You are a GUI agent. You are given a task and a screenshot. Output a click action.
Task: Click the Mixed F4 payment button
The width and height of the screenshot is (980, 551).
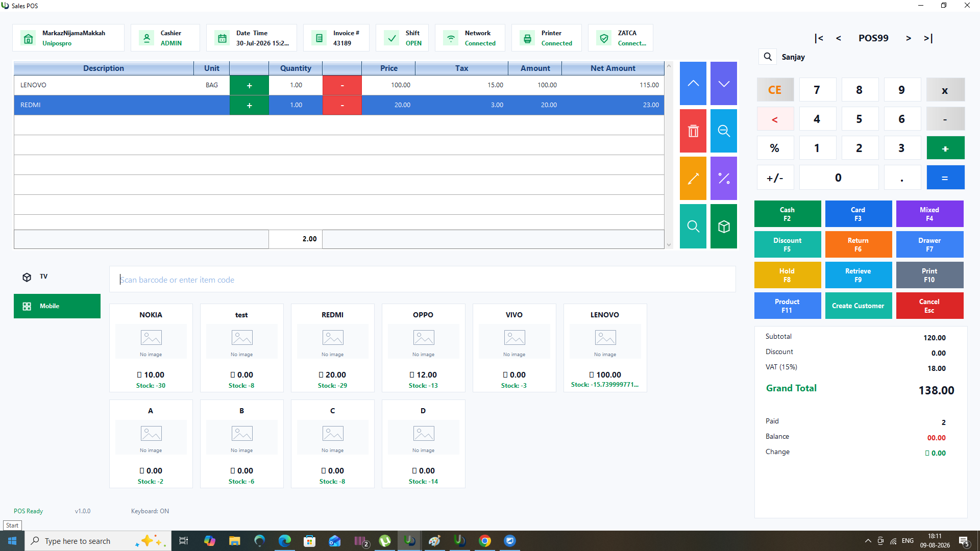point(930,214)
